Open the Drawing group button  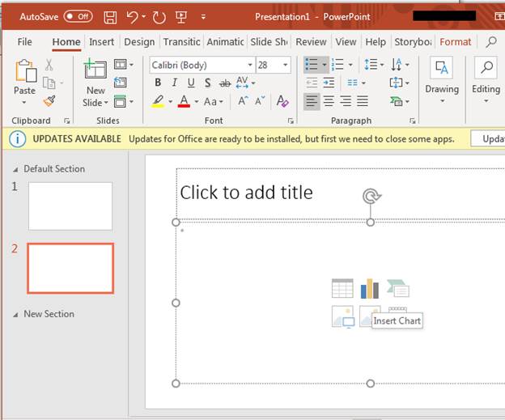tap(442, 81)
